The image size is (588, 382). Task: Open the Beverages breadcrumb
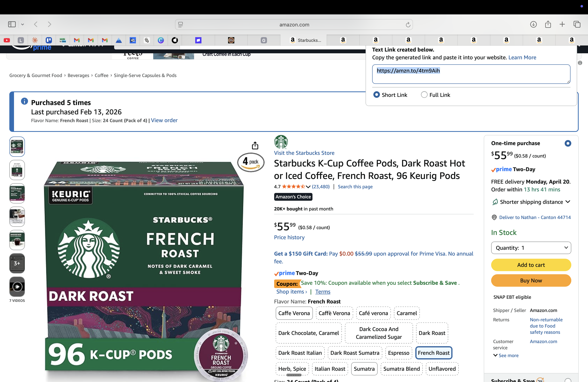[78, 75]
